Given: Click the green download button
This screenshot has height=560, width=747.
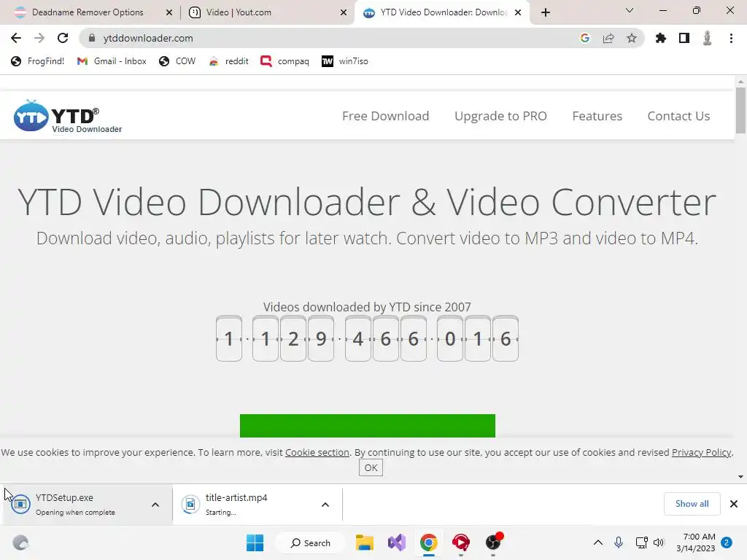Looking at the screenshot, I should [368, 426].
